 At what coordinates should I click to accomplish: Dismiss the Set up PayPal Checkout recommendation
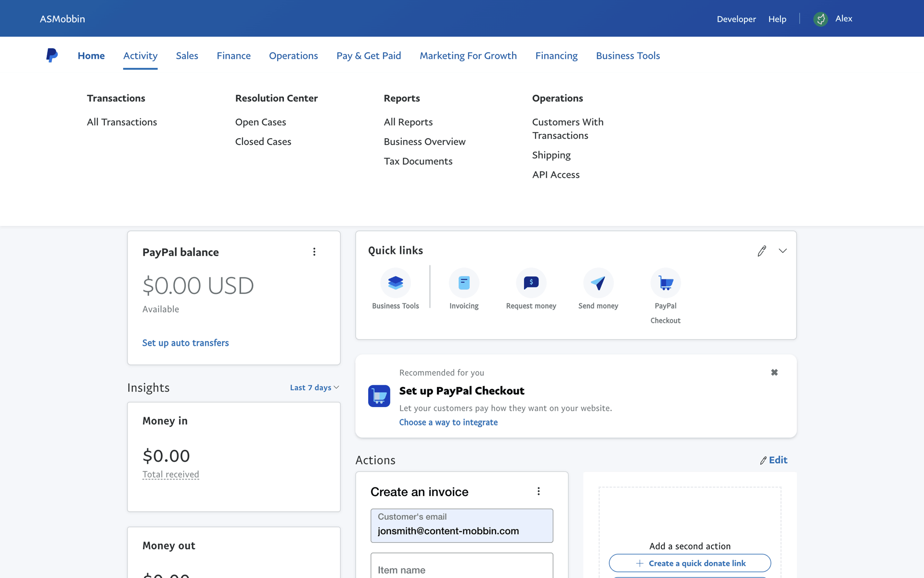click(774, 372)
